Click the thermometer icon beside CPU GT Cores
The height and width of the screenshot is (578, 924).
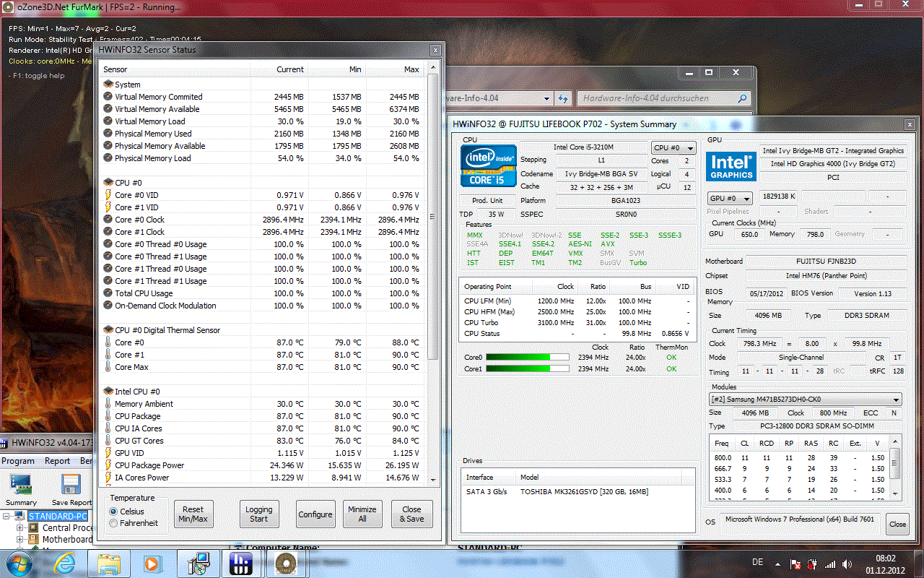108,441
